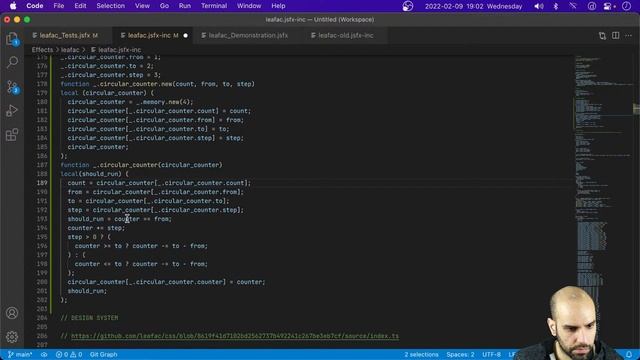Click the Bluetooth icon in menu bar
Screen dimensions: 640x360
pyautogui.click(x=556, y=6)
